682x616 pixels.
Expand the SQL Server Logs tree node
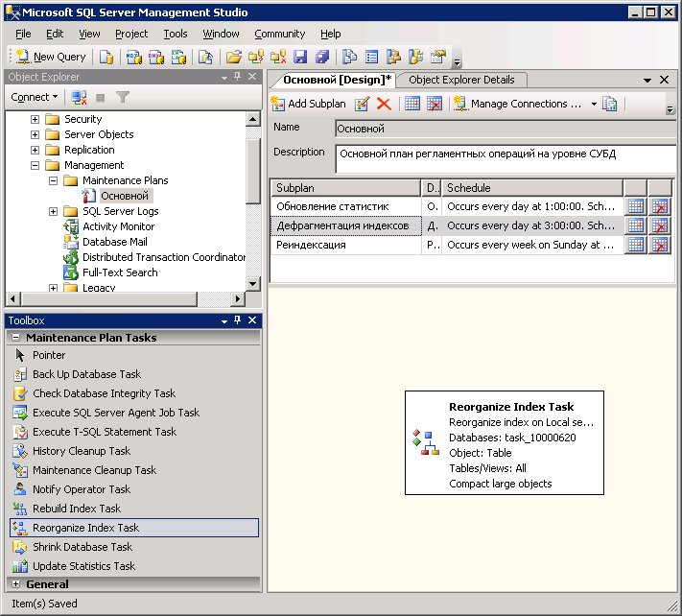click(x=54, y=211)
